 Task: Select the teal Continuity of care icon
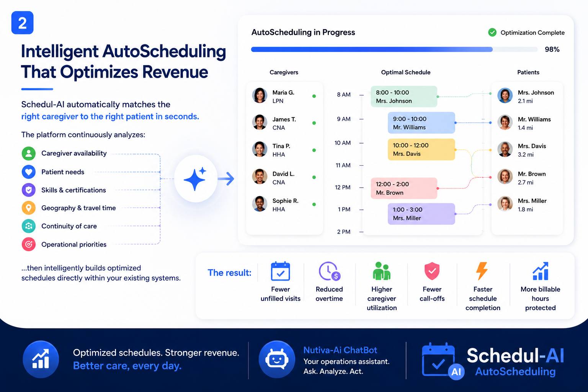point(29,226)
